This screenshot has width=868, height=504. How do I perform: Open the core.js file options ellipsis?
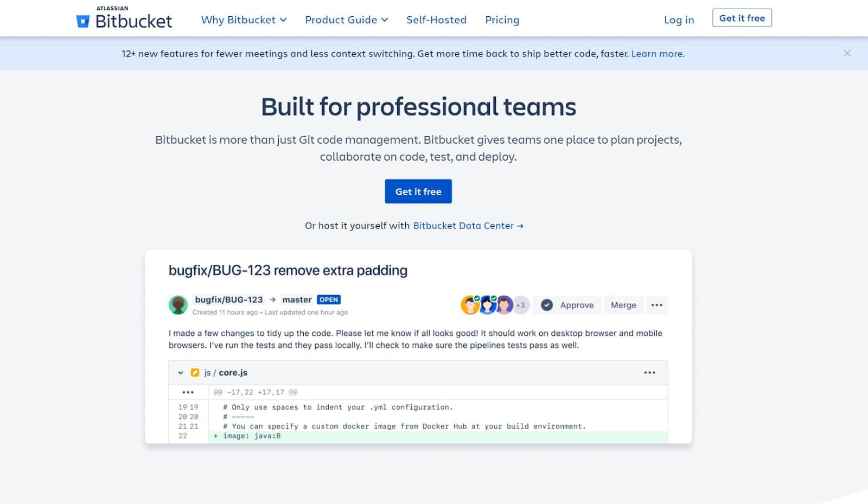649,372
